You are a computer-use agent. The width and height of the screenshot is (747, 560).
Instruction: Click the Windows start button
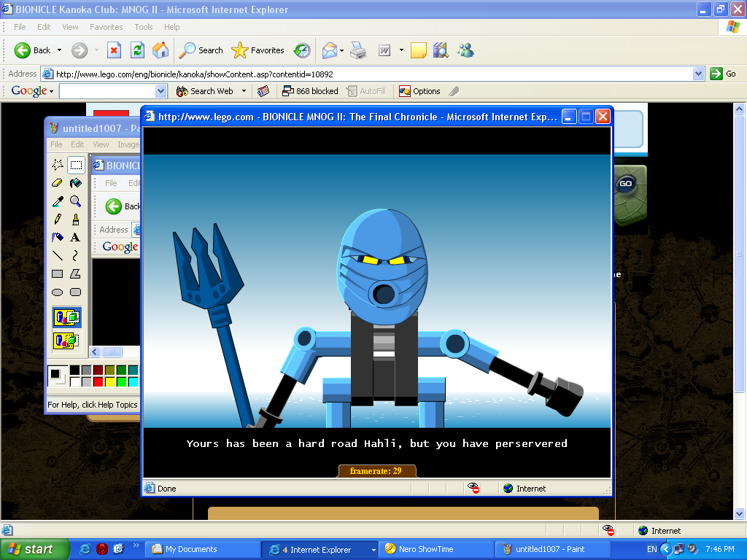click(34, 550)
